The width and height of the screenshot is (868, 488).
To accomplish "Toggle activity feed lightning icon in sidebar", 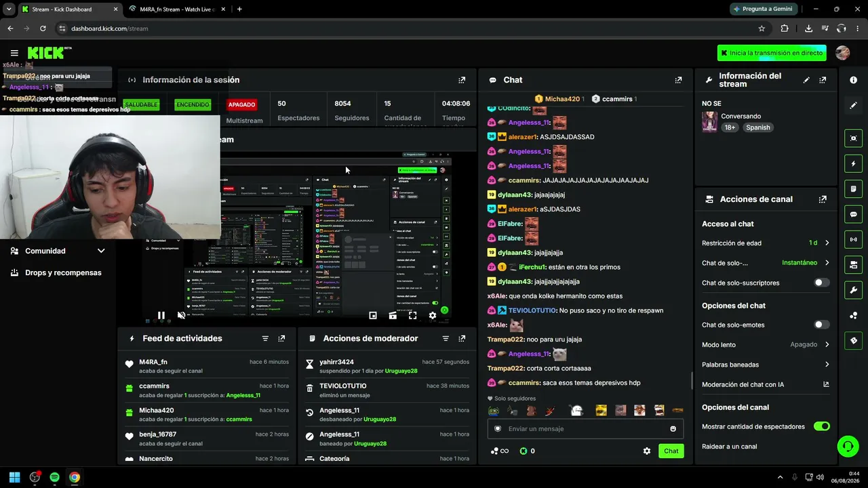I will [x=854, y=163].
